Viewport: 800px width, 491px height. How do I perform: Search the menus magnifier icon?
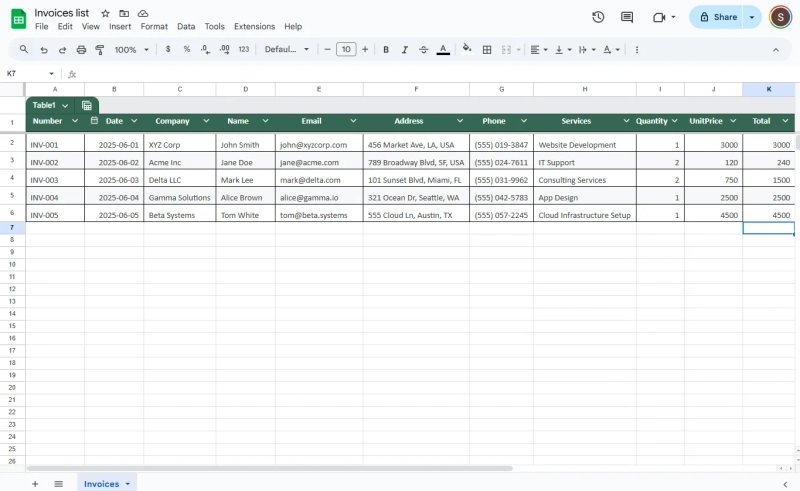(x=23, y=50)
